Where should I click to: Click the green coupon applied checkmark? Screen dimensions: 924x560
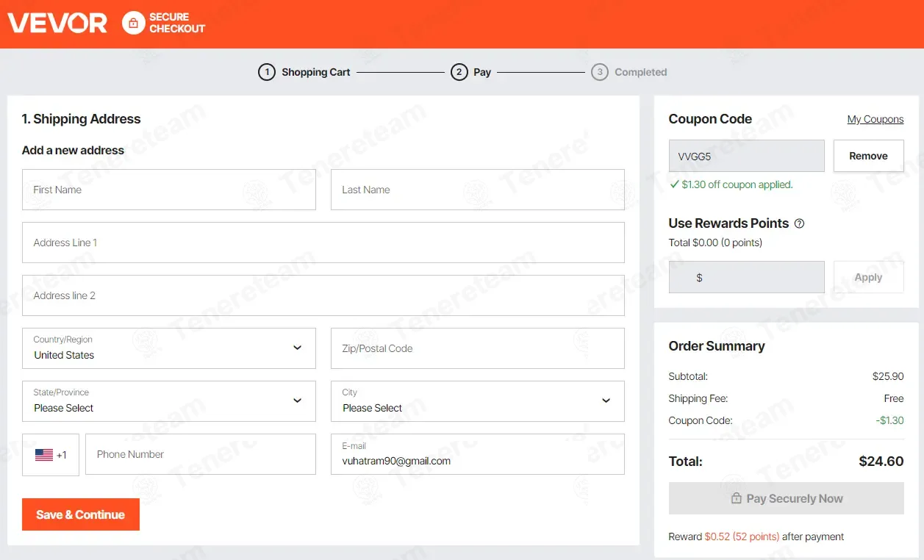pos(674,184)
